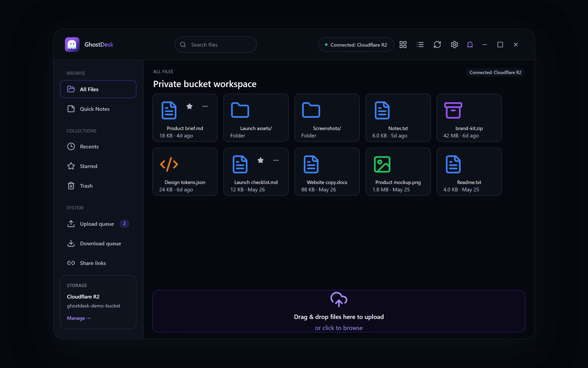Star toggle on Product brief.md
The image size is (588, 368).
[189, 106]
